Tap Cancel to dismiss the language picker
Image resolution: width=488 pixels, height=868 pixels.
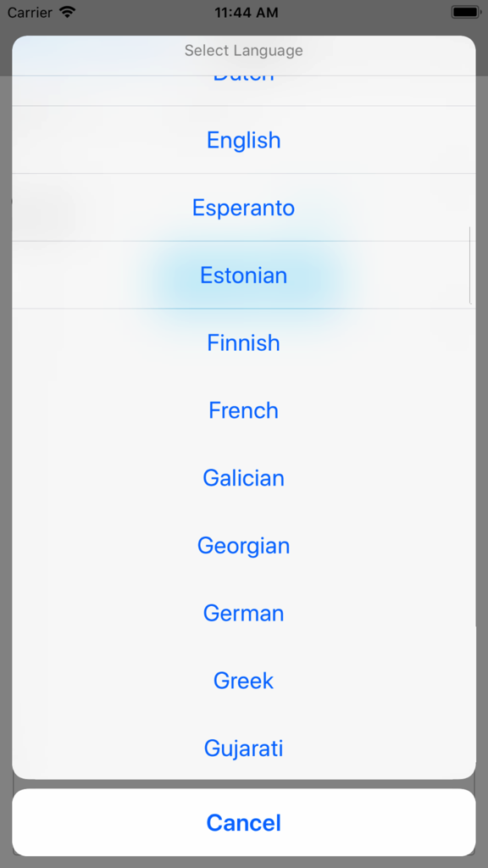tap(243, 822)
